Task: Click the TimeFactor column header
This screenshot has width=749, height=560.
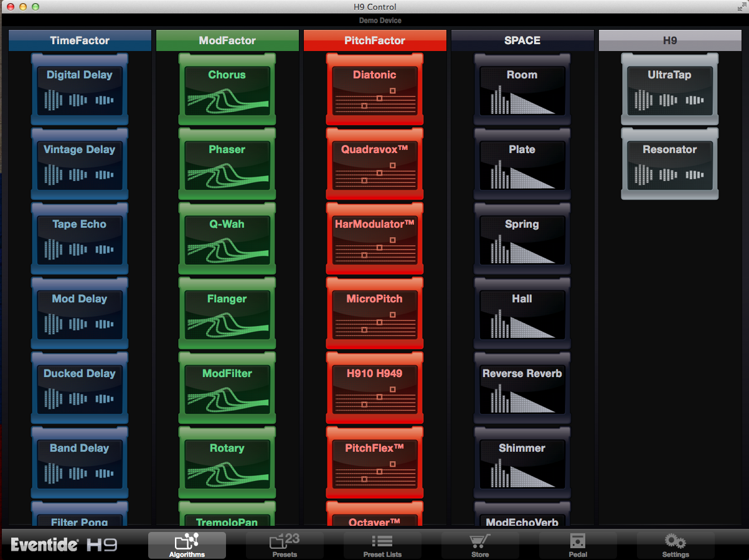Action: tap(80, 40)
